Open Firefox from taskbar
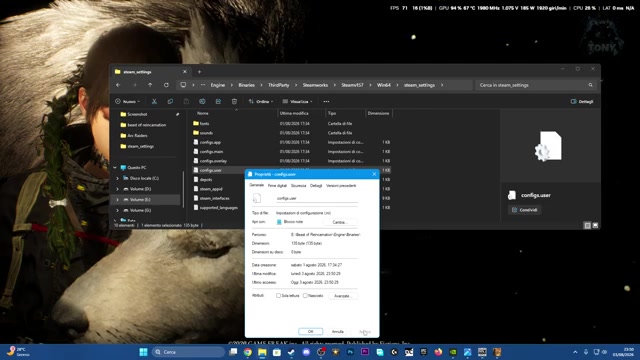This screenshot has width=640, height=360. click(438, 352)
